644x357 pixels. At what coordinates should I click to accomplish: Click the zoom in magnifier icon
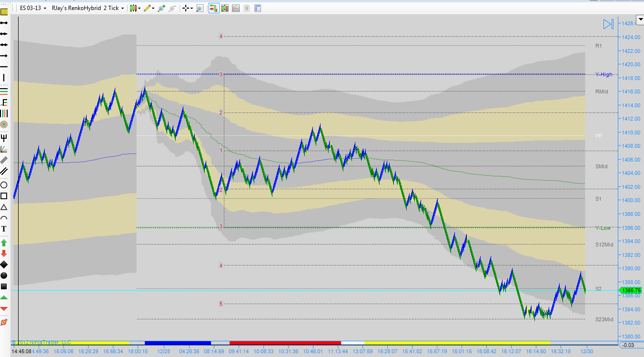point(162,8)
